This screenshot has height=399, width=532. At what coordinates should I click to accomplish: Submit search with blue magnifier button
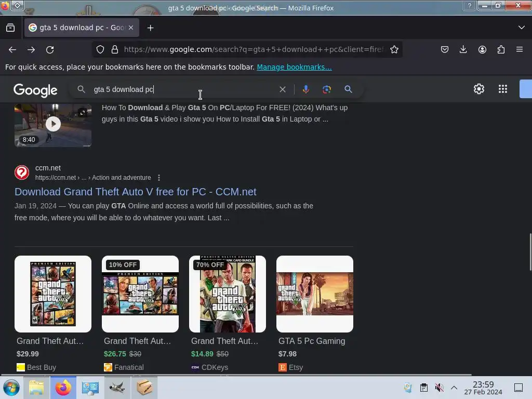coord(348,89)
